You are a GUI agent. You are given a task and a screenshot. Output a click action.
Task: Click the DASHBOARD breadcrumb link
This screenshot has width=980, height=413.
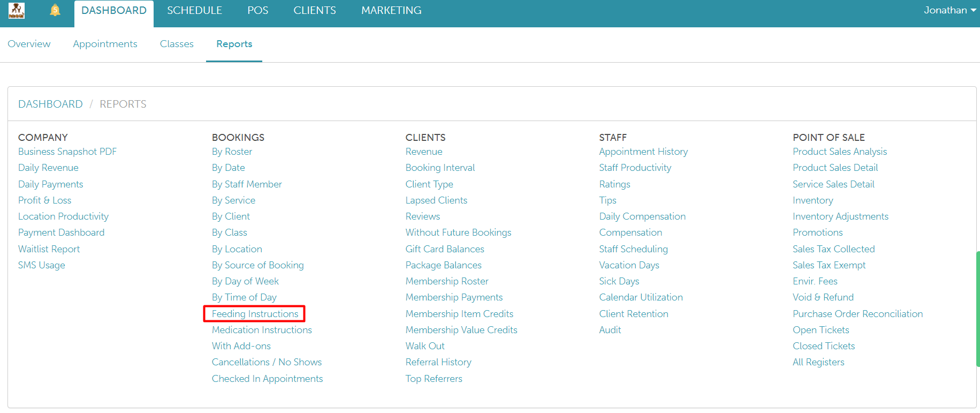[x=50, y=104]
